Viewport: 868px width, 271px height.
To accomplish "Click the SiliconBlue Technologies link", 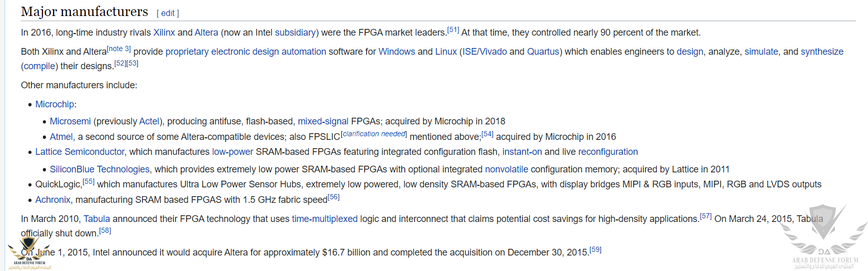I will point(99,169).
